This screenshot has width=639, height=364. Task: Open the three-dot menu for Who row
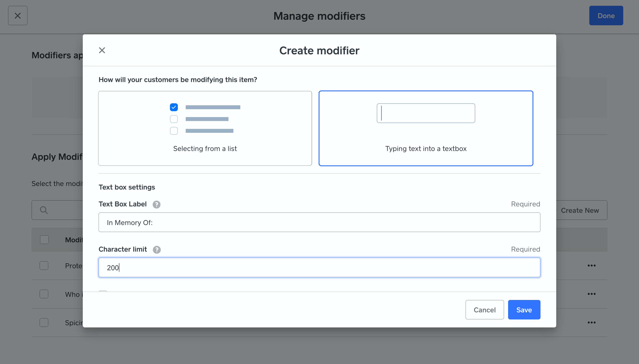click(592, 294)
